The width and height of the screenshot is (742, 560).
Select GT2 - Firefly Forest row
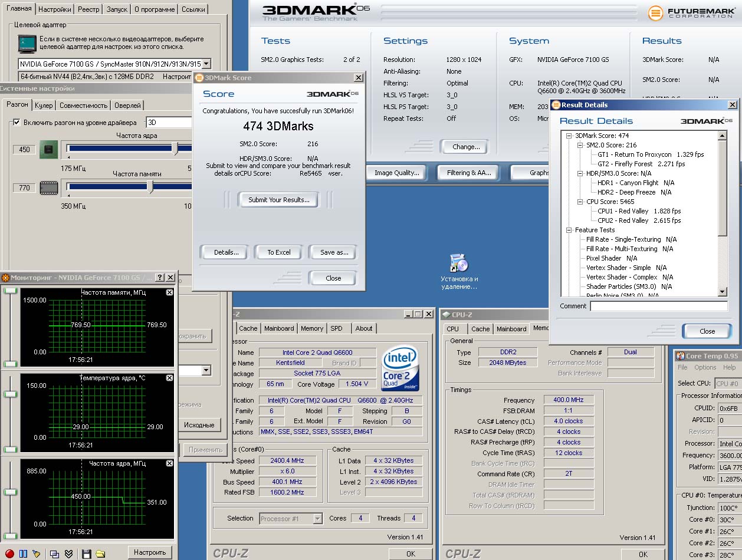coord(641,164)
